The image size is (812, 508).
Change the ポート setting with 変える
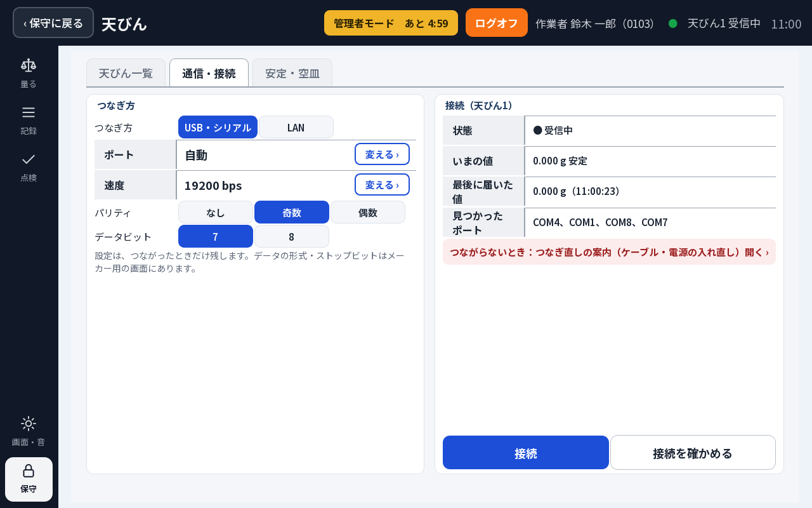click(x=382, y=154)
